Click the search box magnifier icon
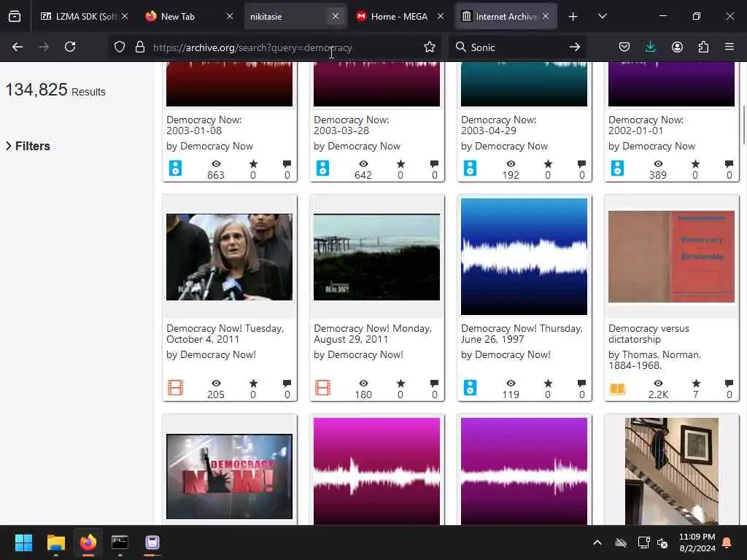This screenshot has height=560, width=747. (461, 47)
